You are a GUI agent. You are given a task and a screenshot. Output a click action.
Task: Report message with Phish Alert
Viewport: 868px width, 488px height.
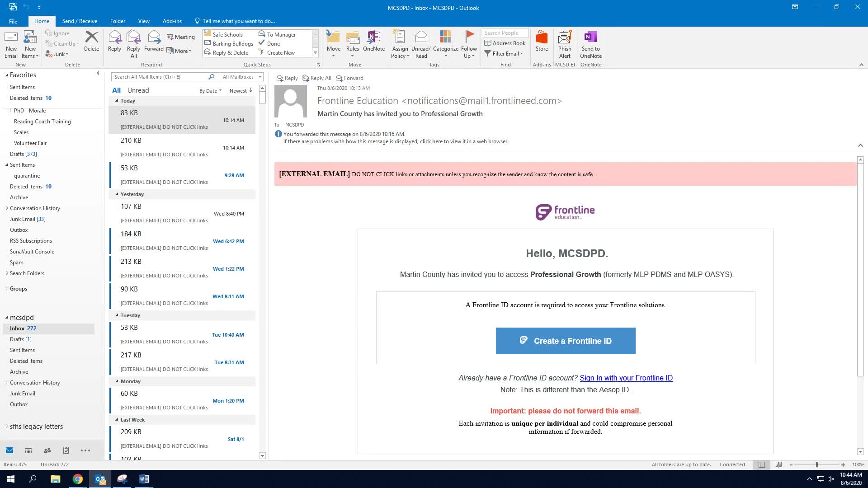click(x=565, y=45)
